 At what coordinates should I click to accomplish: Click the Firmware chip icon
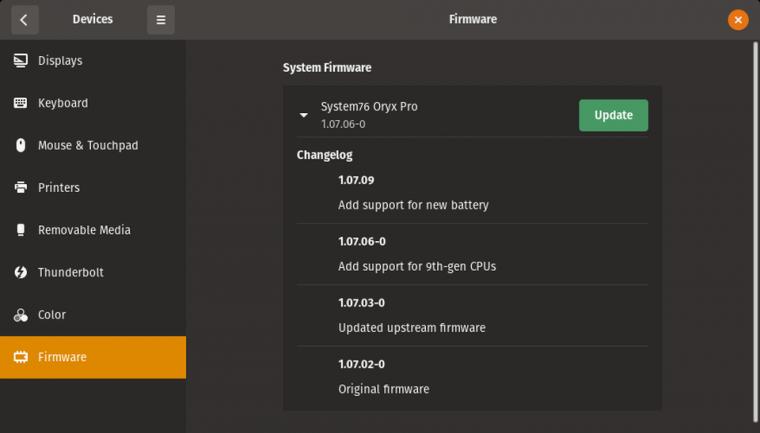(x=20, y=357)
